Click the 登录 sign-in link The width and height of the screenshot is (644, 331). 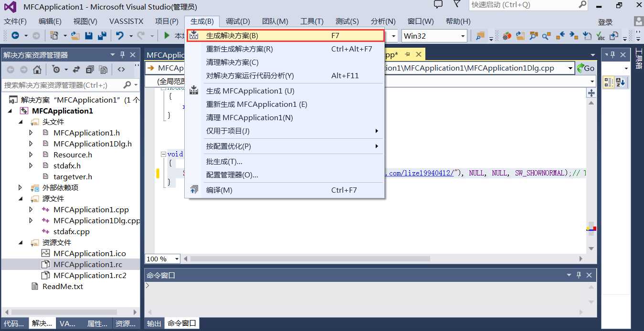[x=605, y=22]
